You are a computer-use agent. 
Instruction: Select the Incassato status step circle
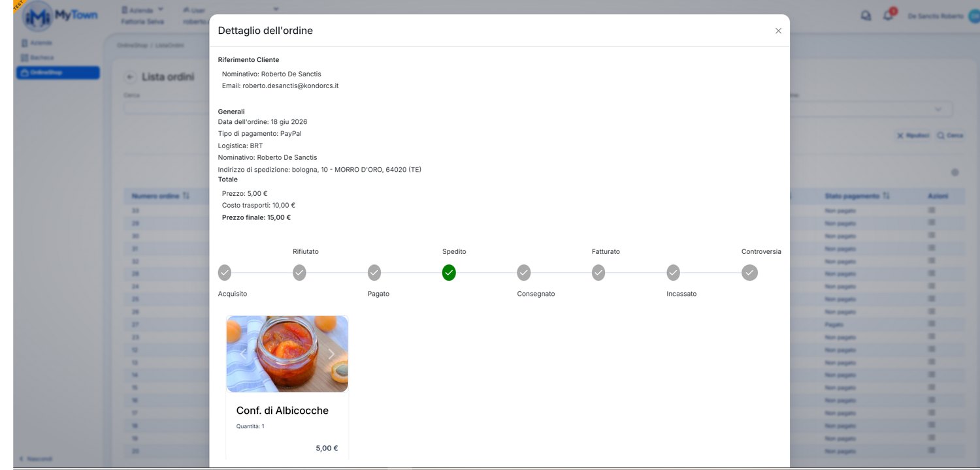pyautogui.click(x=674, y=273)
